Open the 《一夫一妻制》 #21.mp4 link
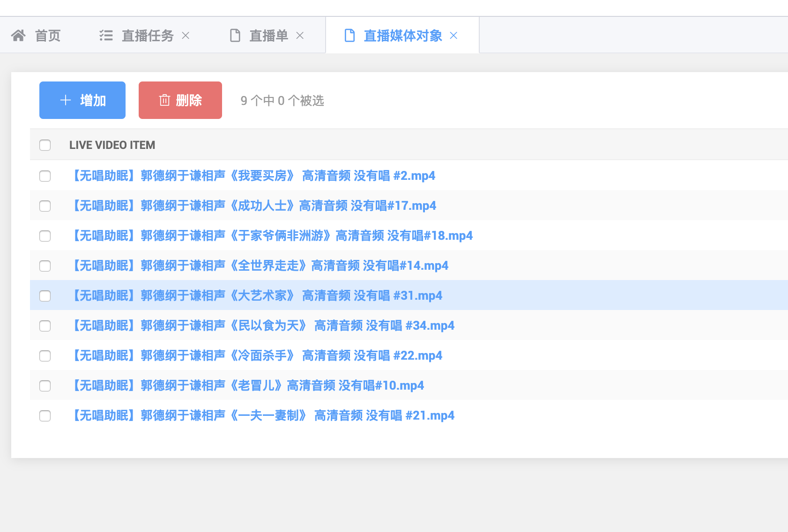Image resolution: width=788 pixels, height=532 pixels. 262,415
